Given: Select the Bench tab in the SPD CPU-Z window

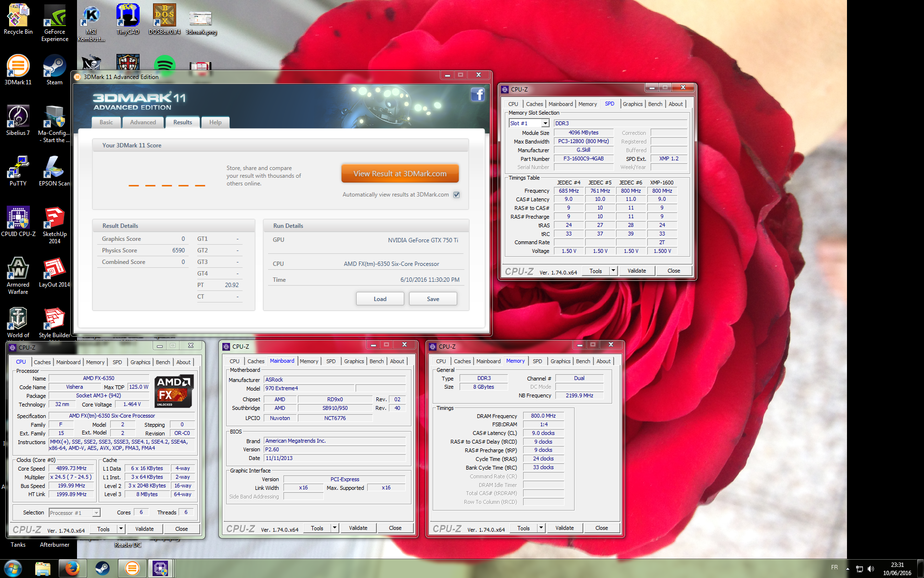Looking at the screenshot, I should (655, 104).
